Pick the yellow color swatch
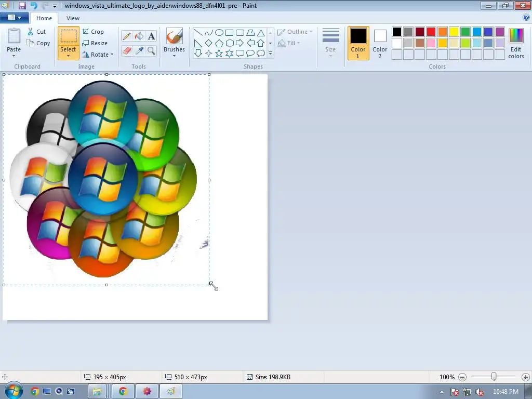Screen dimensions: 532x399 pos(454,32)
